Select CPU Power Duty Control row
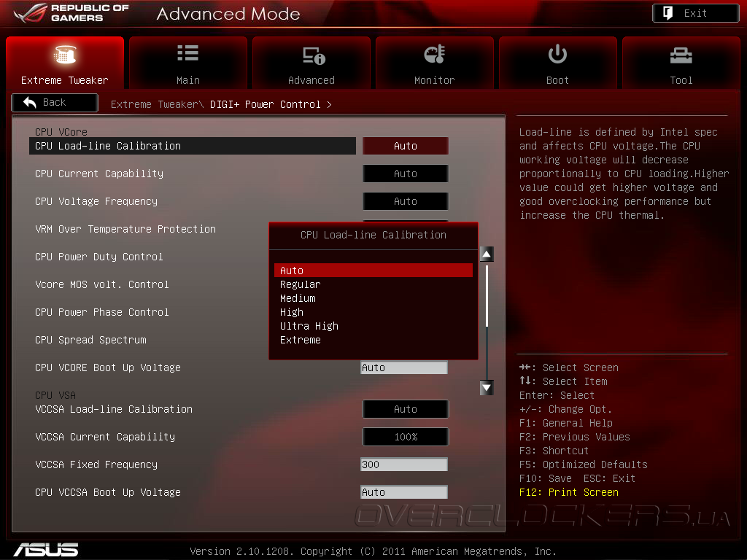747x560 pixels. [x=99, y=257]
